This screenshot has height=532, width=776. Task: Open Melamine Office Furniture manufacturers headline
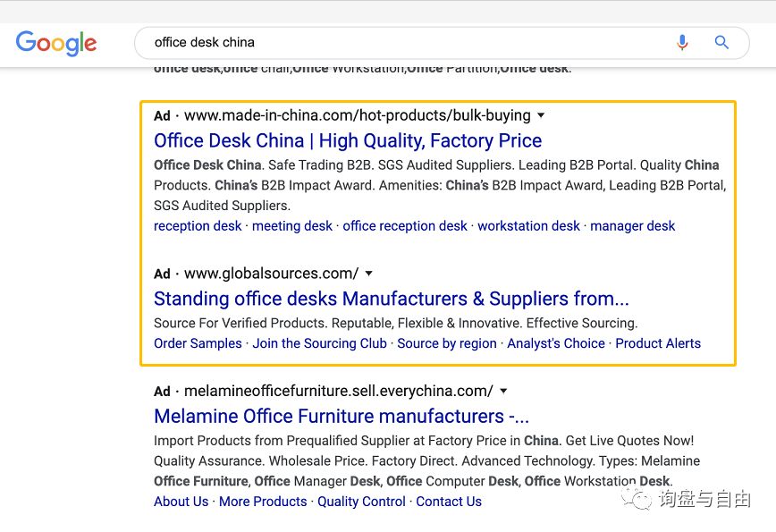342,416
